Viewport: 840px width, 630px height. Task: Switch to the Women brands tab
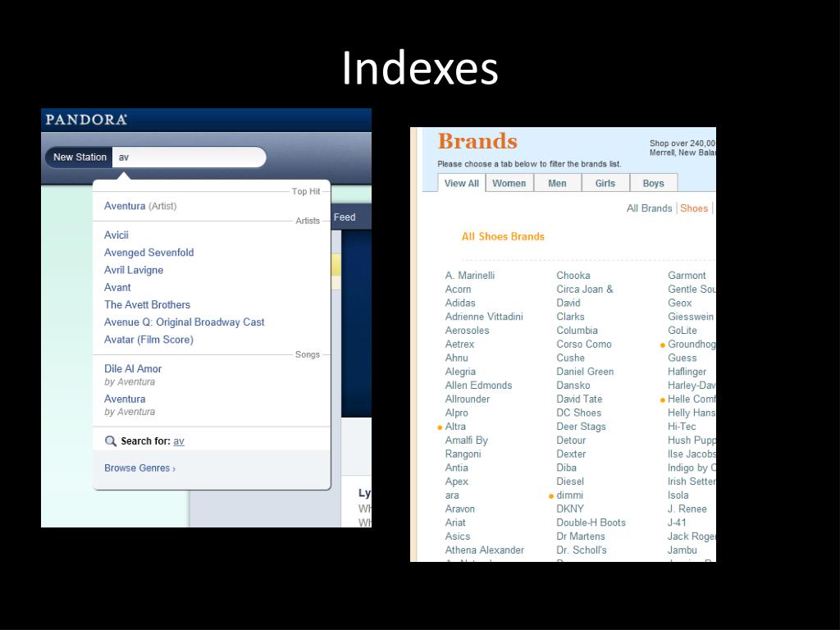coord(509,183)
